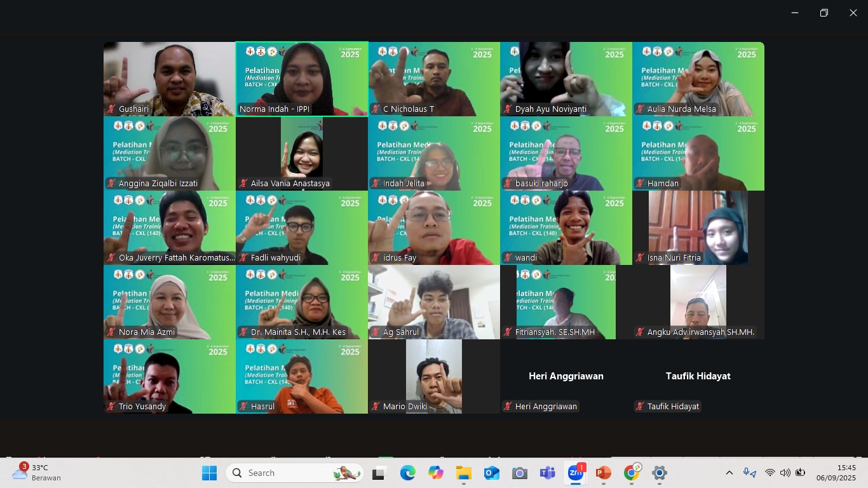
Task: Open the Windows Start menu
Action: pyautogui.click(x=209, y=473)
